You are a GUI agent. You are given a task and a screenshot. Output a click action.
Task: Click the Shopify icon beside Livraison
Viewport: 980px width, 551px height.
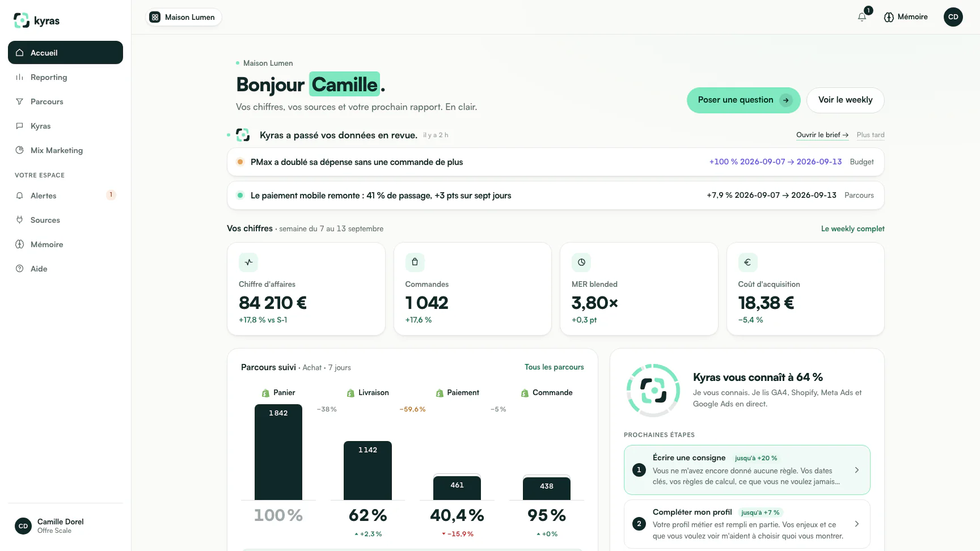350,393
